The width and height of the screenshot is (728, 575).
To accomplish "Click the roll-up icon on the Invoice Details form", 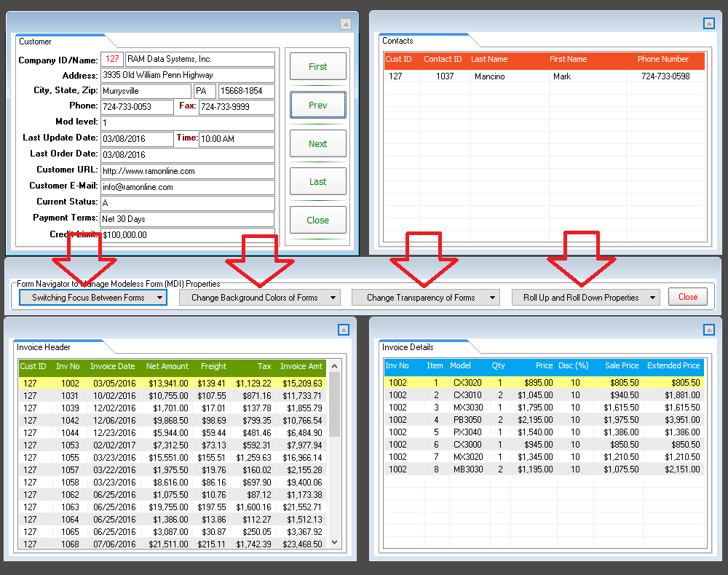I will click(x=709, y=330).
